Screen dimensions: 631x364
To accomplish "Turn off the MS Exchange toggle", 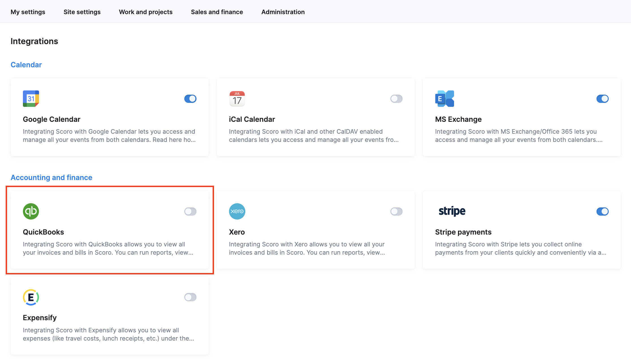I will [602, 99].
